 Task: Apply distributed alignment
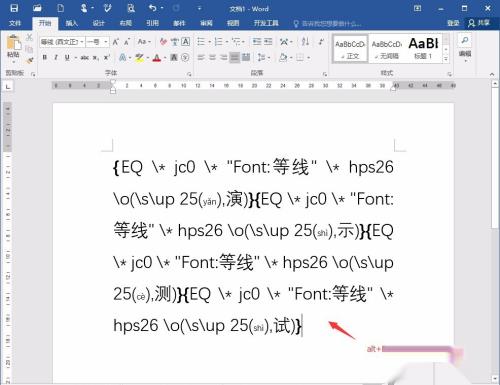point(246,58)
